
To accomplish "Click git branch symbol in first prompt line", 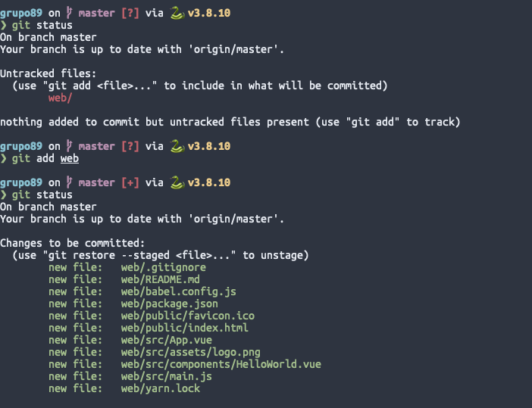I will tap(69, 13).
